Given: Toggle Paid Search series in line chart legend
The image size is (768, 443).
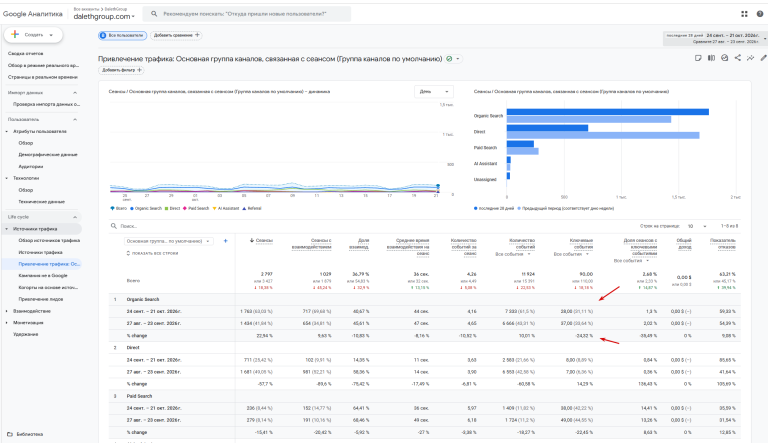Looking at the screenshot, I should pos(196,208).
